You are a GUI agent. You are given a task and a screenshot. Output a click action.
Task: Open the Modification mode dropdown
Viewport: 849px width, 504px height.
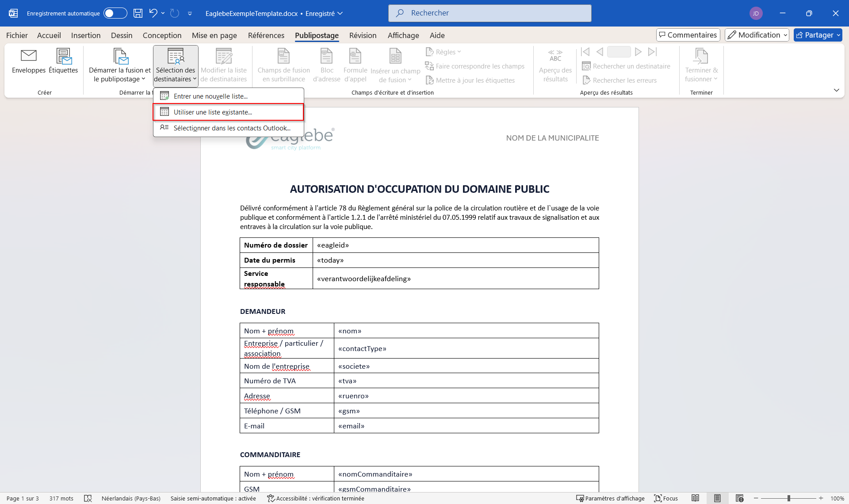coord(757,35)
